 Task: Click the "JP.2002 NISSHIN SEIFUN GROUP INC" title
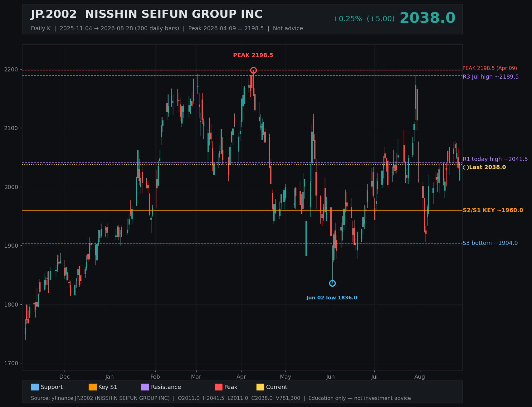coord(147,14)
